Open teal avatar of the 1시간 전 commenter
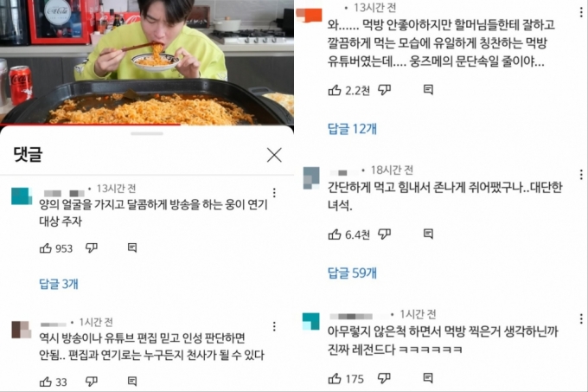Screen dimensions: 588x392 (311, 321)
